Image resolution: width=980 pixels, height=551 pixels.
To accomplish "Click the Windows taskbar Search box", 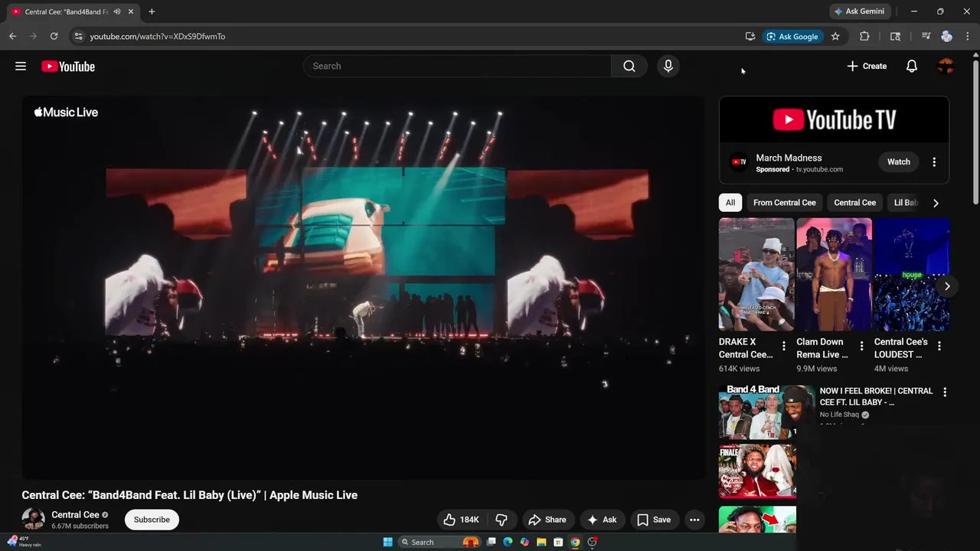I will [440, 542].
